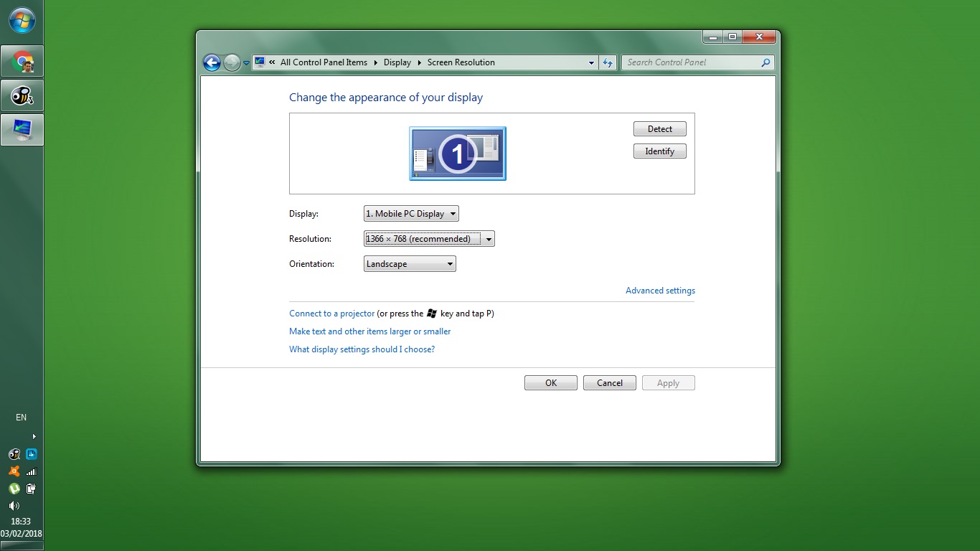Open Chrome from the taskbar

coord(22,61)
